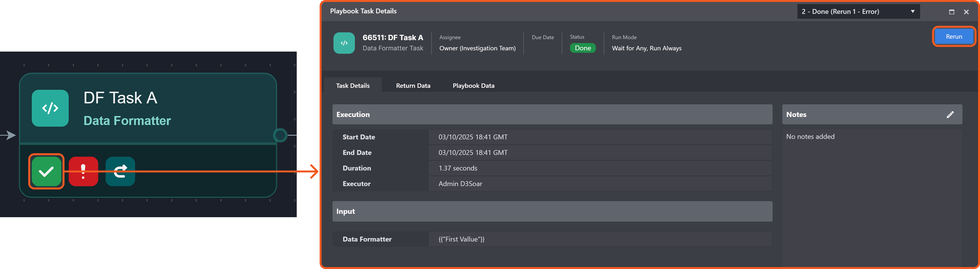Click the red exclamation error status icon
The height and width of the screenshot is (269, 980).
pyautogui.click(x=83, y=172)
